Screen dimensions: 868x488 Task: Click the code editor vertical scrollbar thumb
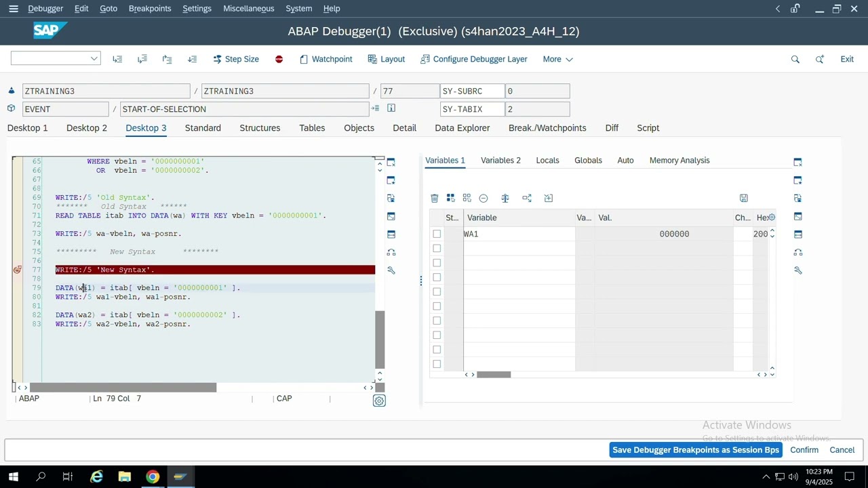click(x=380, y=339)
